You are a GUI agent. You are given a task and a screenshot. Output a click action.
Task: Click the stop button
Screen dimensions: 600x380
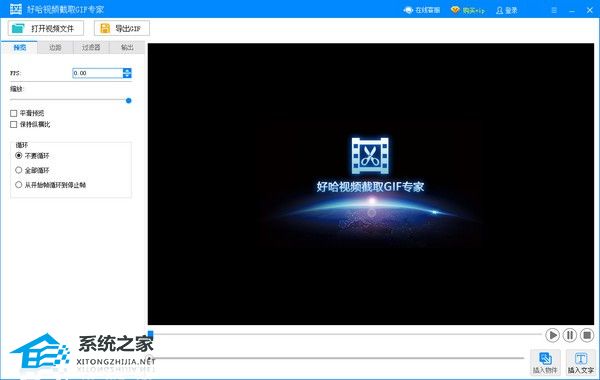pos(587,335)
